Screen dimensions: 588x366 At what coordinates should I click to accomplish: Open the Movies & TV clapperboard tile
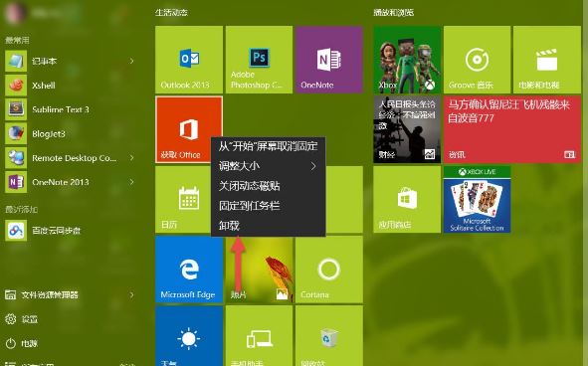tap(547, 60)
